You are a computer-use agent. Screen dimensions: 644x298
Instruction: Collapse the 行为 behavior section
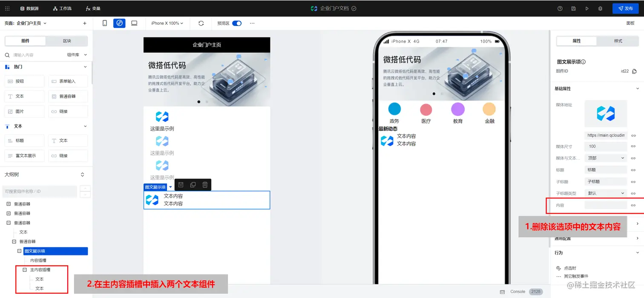(x=638, y=253)
